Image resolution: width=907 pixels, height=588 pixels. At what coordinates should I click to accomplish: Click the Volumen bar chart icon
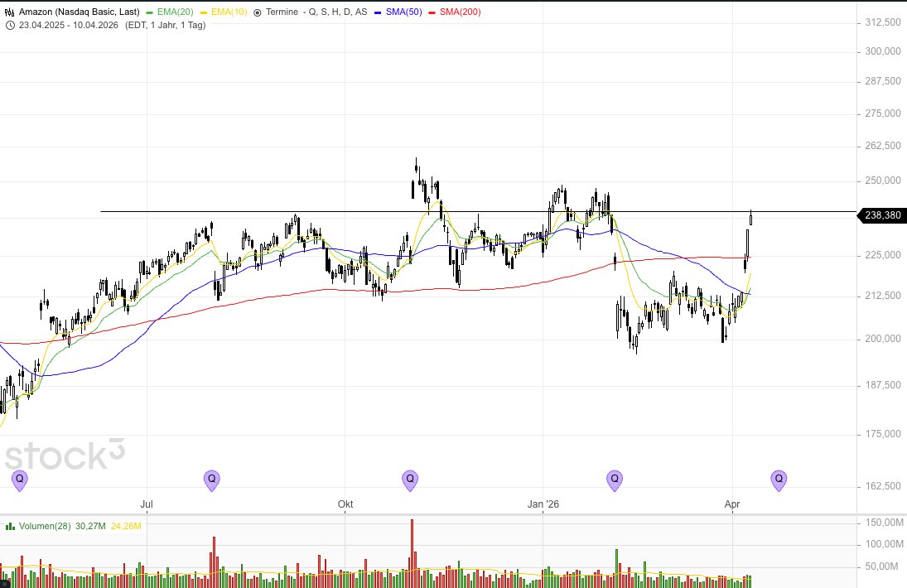tap(10, 526)
